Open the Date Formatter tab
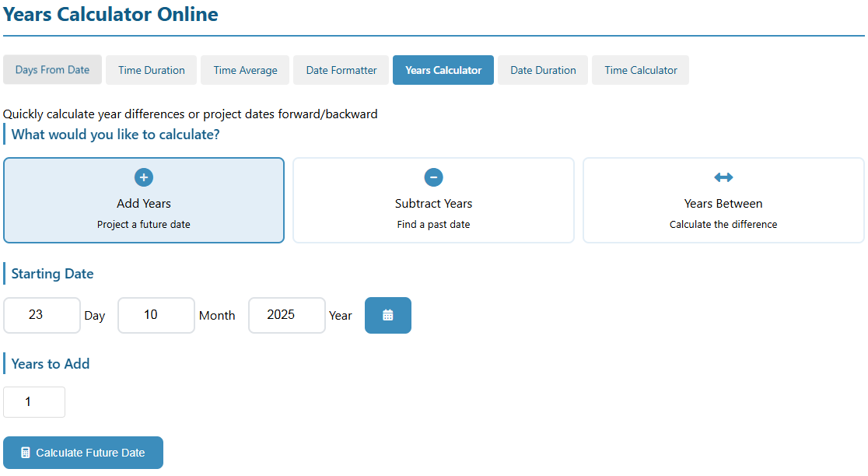The image size is (868, 476). (341, 70)
